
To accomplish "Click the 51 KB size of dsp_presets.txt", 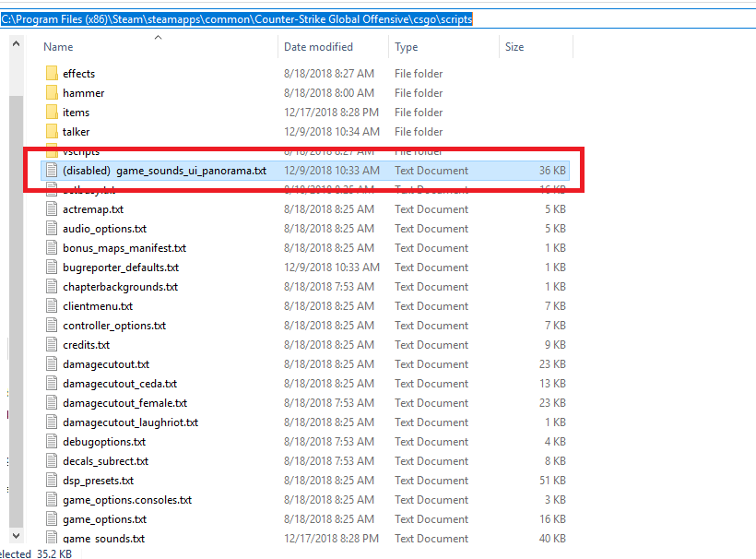I will [552, 481].
